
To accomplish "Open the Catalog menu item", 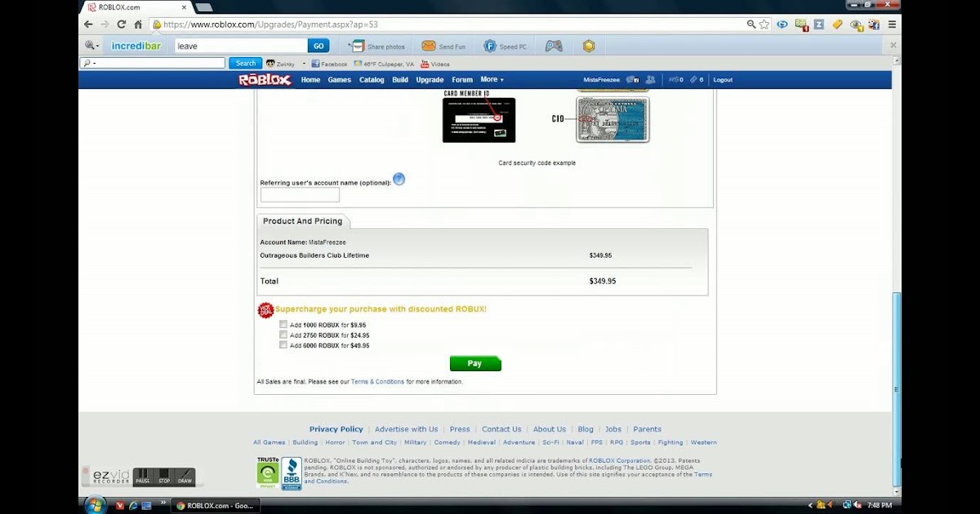I will (372, 80).
